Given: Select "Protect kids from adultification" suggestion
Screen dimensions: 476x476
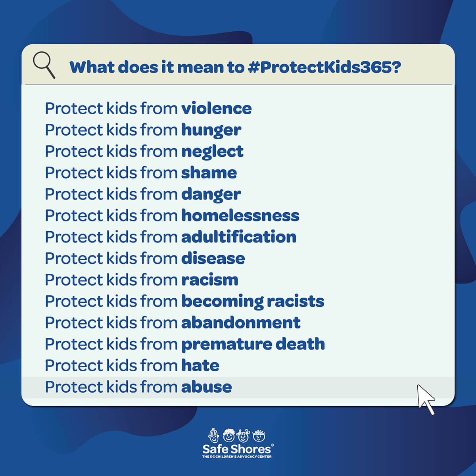Looking at the screenshot, I should 171,237.
